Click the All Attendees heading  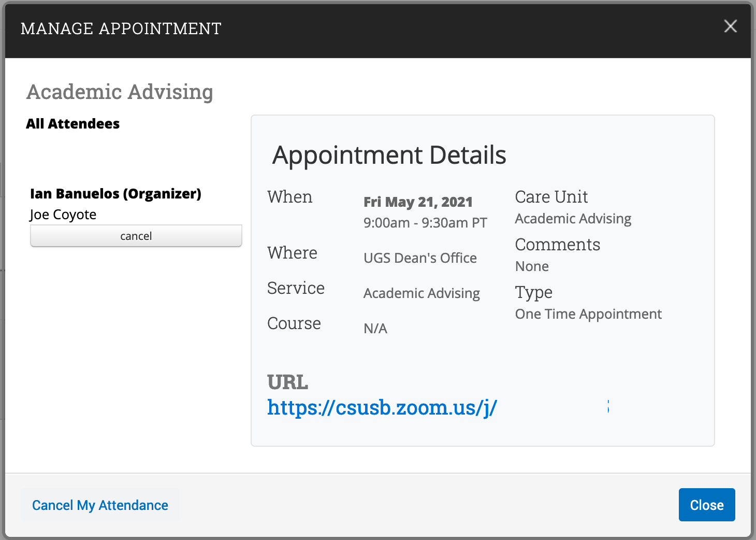(73, 124)
